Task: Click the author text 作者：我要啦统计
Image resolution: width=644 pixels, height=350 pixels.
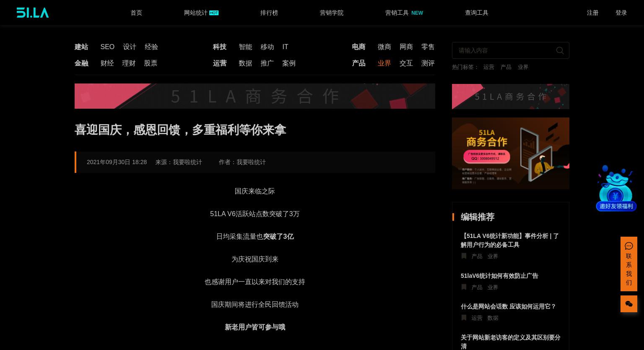Action: point(242,162)
